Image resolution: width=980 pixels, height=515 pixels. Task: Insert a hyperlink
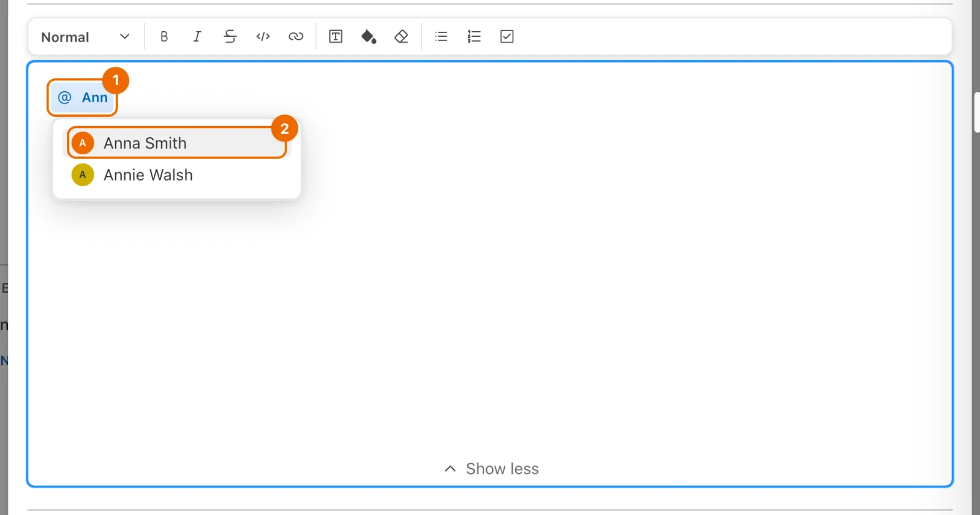point(296,37)
